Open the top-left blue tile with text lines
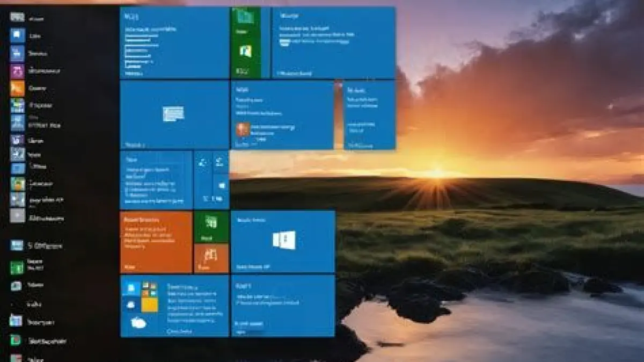Viewport: 644px width, 362px height. click(x=174, y=42)
